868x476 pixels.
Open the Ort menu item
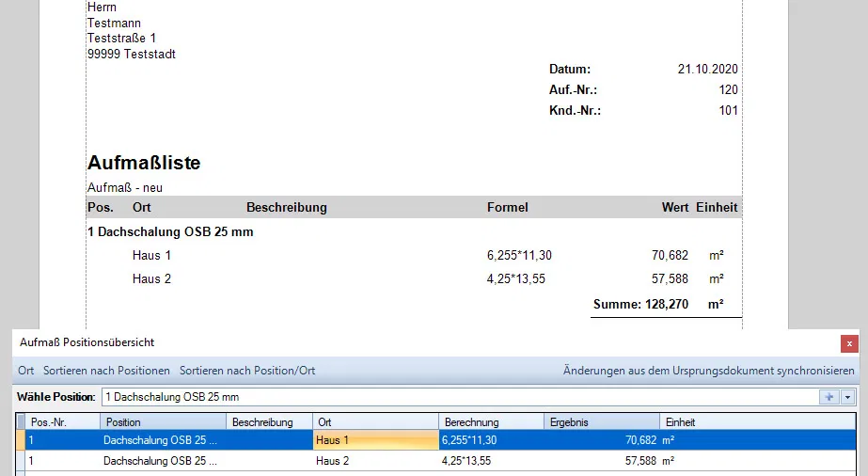25,371
